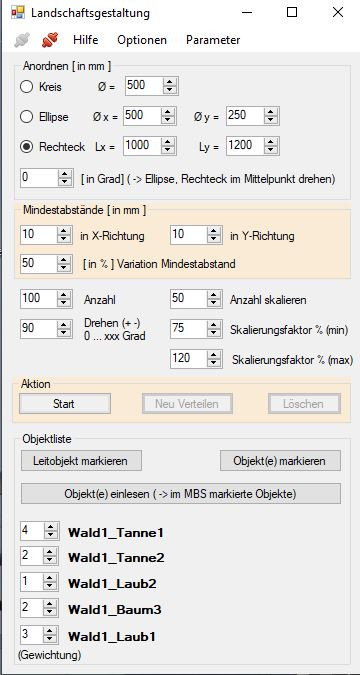
Task: Increase the Anzahl count stepper
Action: [64, 295]
